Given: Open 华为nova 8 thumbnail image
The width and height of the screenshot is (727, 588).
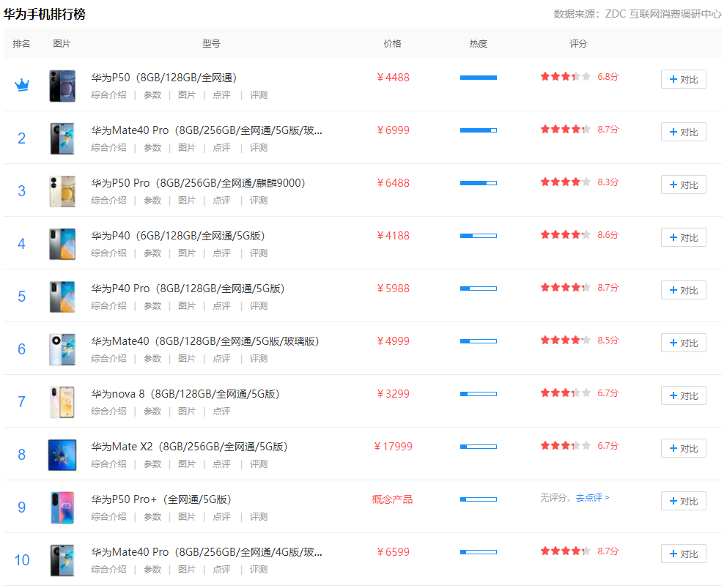Looking at the screenshot, I should tap(62, 402).
